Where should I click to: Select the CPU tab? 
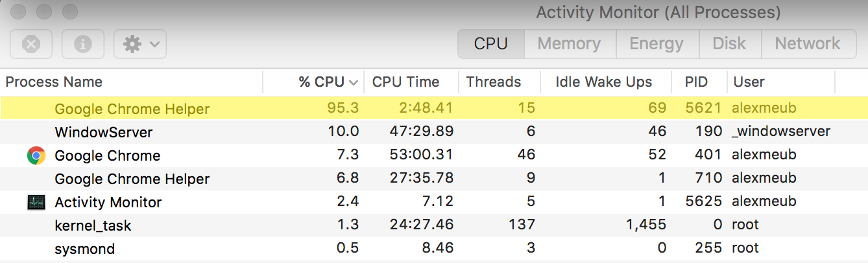(490, 43)
